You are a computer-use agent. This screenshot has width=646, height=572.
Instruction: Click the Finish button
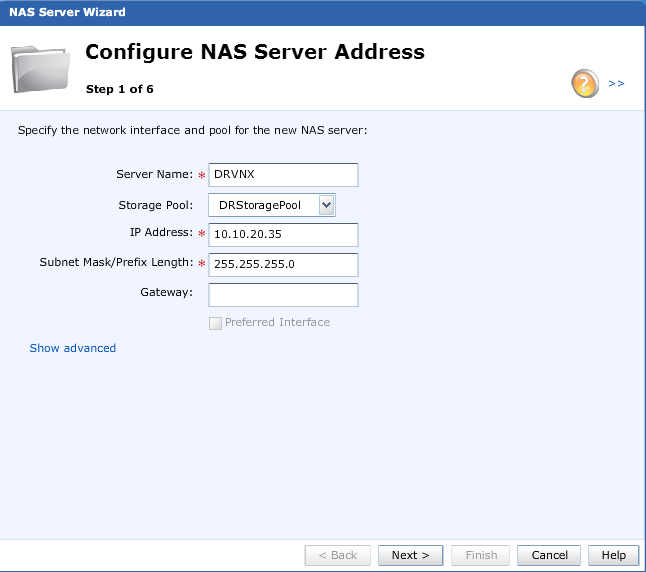(x=481, y=555)
